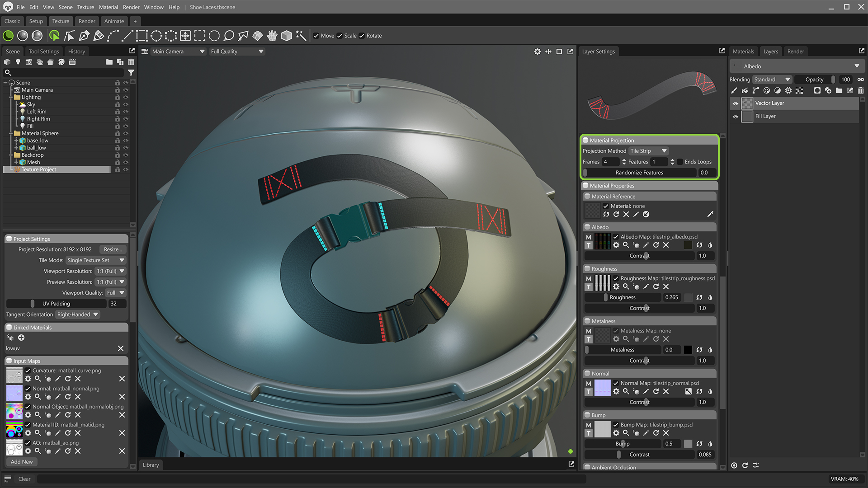Add a layer mask
Viewport: 868px width, 488px height.
pos(817,90)
